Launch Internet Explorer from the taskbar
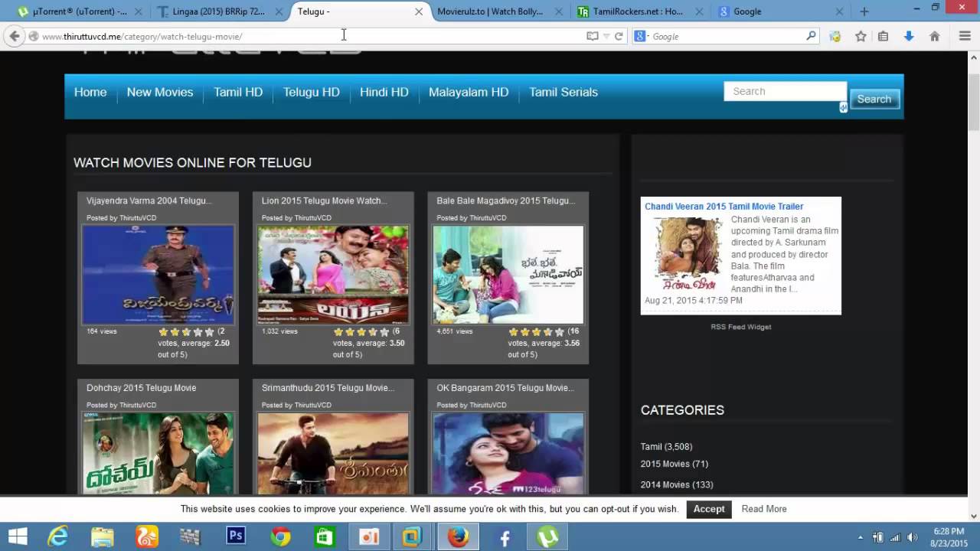Screen dimensions: 980x551 pos(58,537)
